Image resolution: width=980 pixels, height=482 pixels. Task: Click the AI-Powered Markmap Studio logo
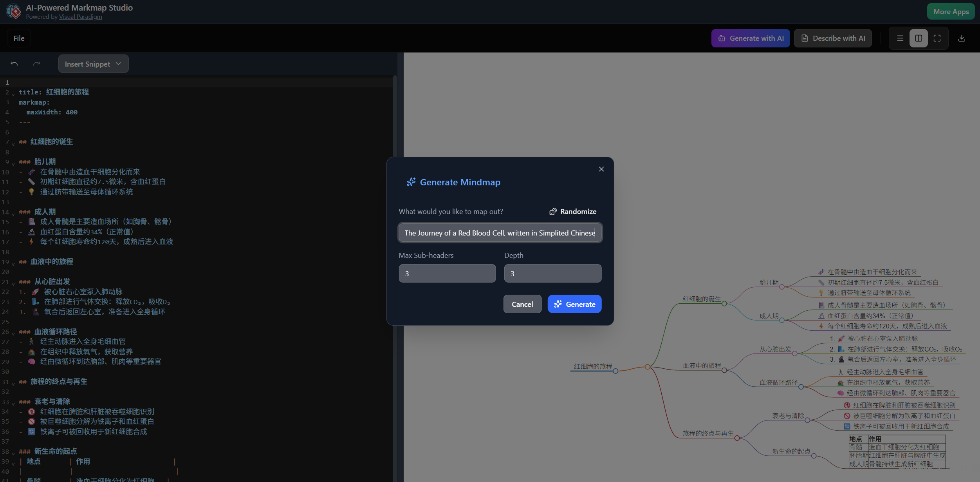[x=14, y=11]
